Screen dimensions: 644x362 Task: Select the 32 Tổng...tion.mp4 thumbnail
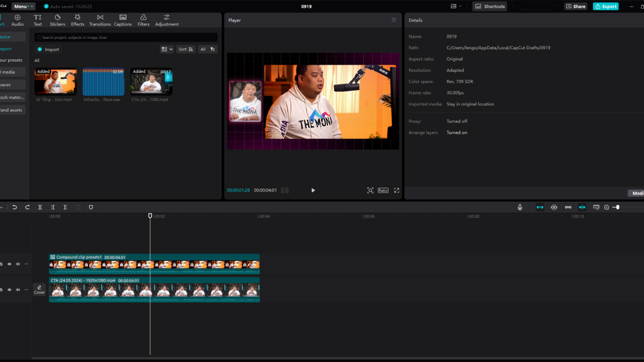(x=55, y=81)
